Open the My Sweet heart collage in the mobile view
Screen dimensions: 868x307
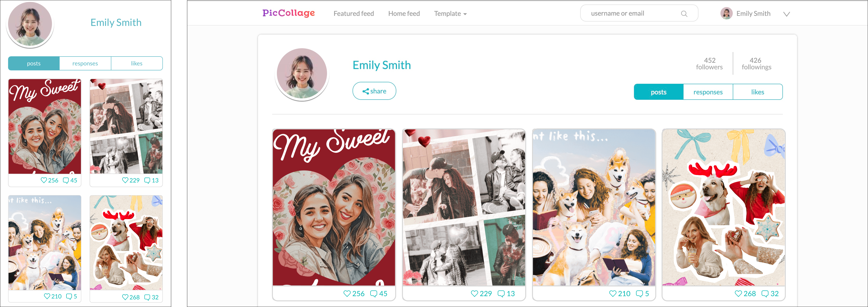(x=45, y=126)
